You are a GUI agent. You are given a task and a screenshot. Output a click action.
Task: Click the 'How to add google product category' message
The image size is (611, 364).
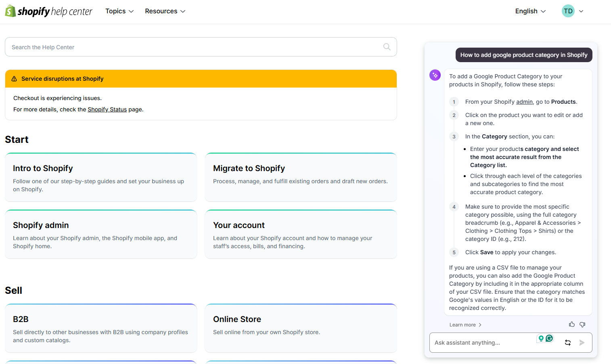(524, 55)
